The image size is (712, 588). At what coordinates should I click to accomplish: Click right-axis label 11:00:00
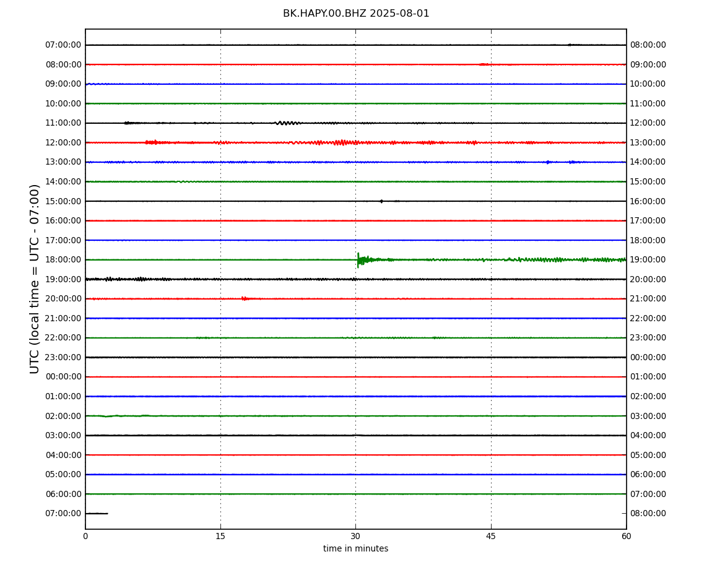648,103
